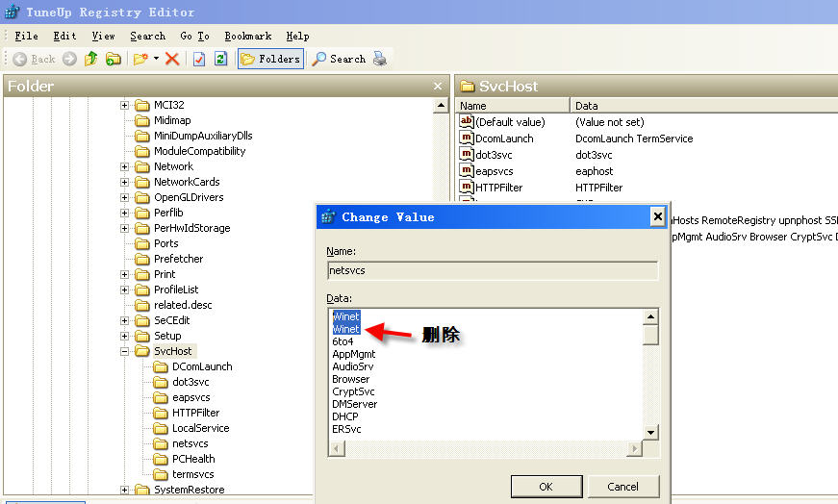838x504 pixels.
Task: Click the 6to4 line in Data box
Action: pos(343,341)
